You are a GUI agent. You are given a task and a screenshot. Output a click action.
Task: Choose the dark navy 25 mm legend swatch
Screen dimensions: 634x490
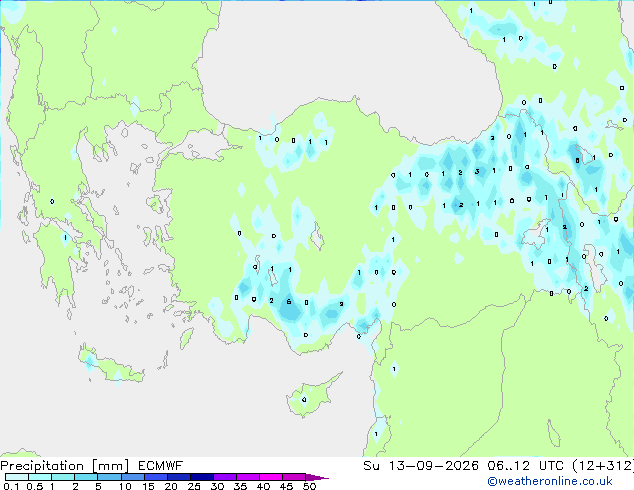(x=202, y=477)
